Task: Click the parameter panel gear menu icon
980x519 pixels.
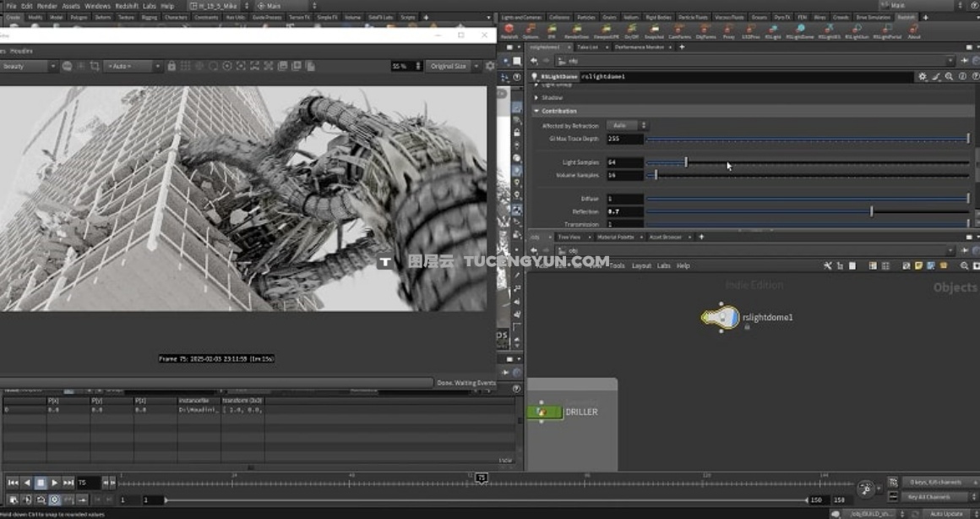Action: coord(923,76)
